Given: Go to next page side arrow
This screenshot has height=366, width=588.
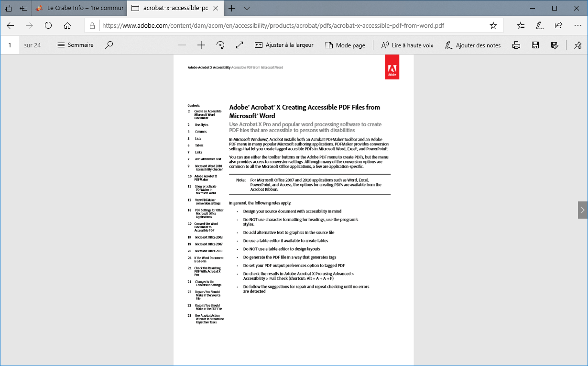Looking at the screenshot, I should (582, 210).
